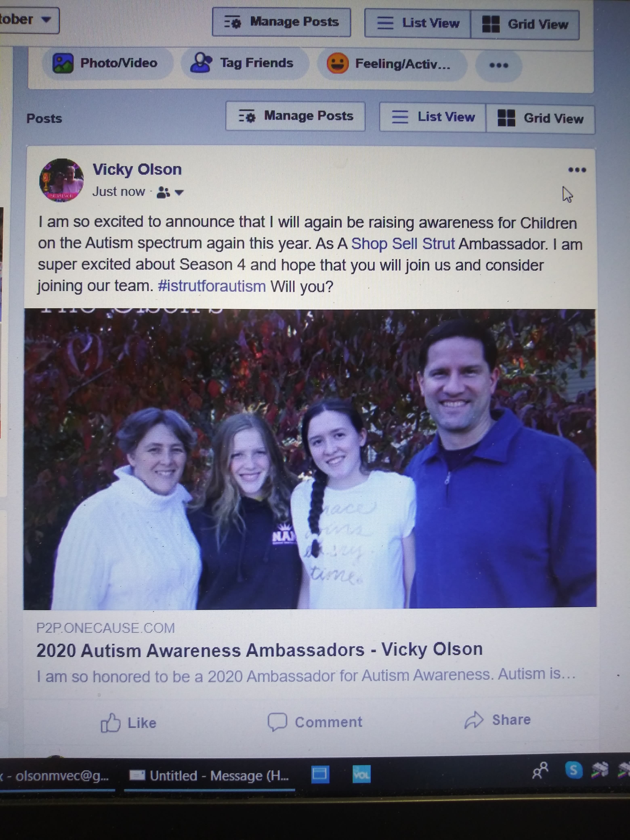Open lower Manage Posts button

click(x=295, y=116)
